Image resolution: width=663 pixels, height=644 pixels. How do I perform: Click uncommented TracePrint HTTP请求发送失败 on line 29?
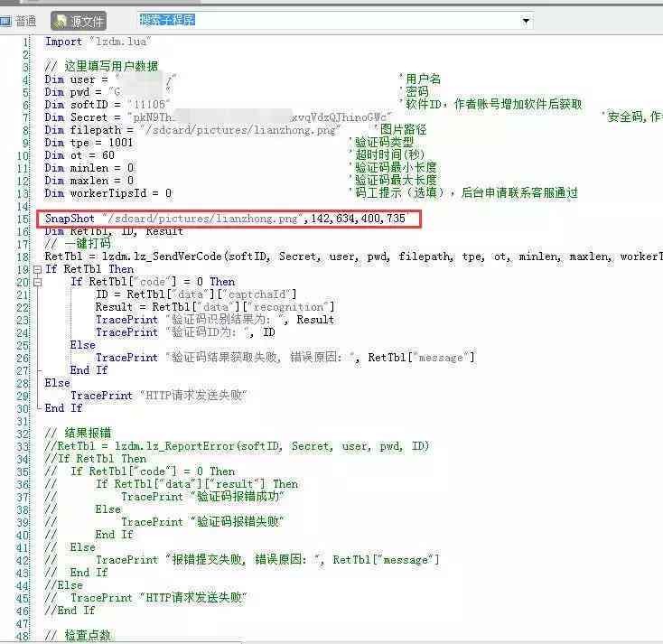coord(159,396)
